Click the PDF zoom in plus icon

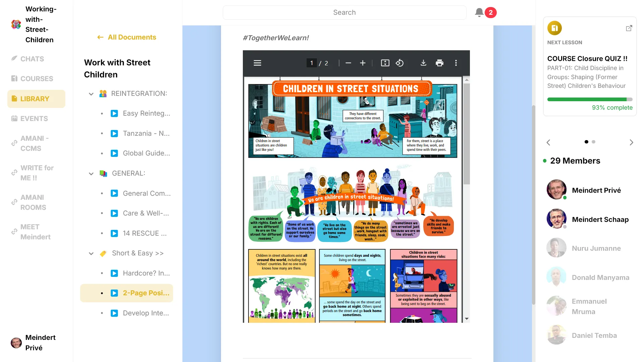coord(363,63)
